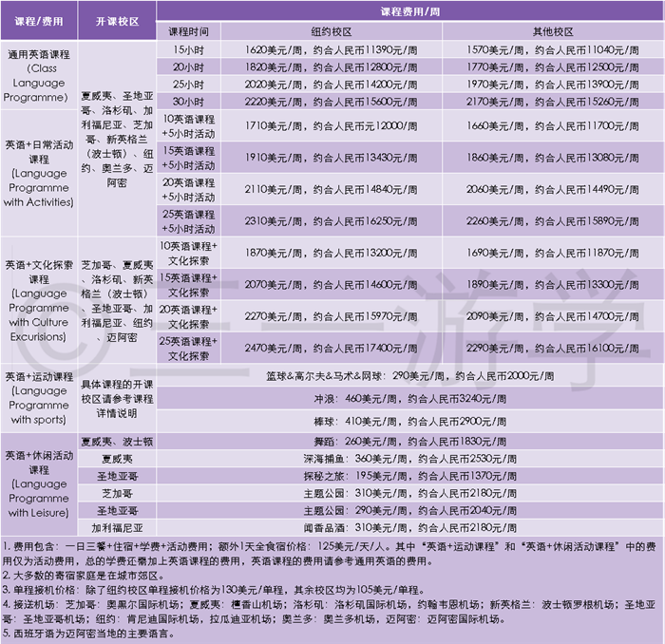Select cell 2270美元/周 约合人民币15970元/周

point(332,316)
